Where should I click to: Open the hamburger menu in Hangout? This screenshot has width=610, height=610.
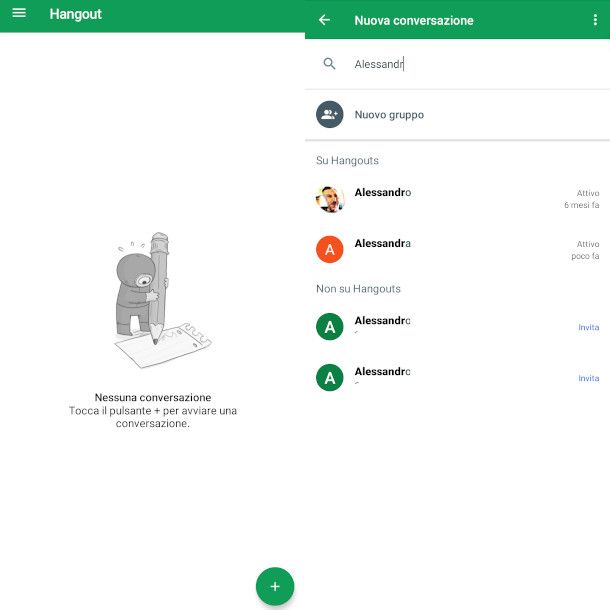19,13
